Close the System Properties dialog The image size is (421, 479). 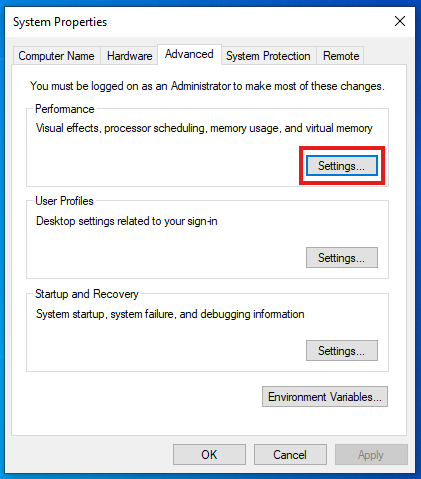(400, 21)
